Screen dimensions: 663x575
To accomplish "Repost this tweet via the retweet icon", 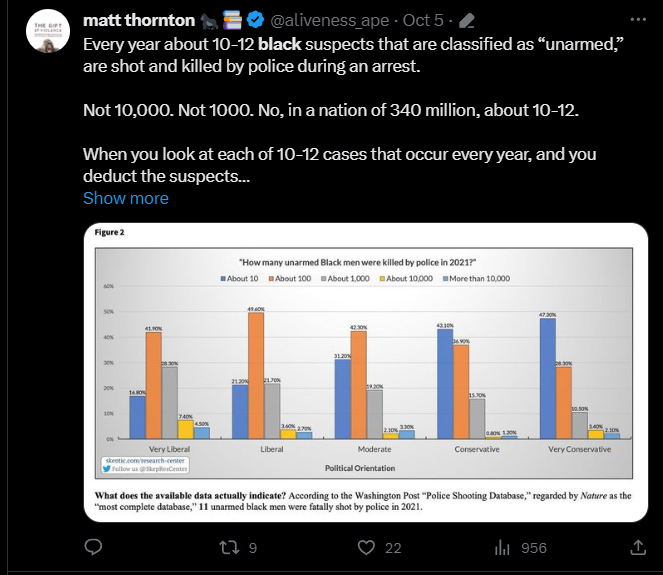I will pyautogui.click(x=228, y=547).
